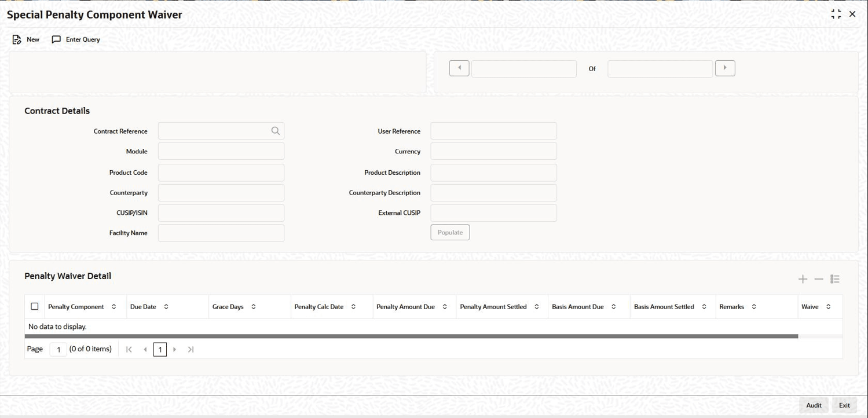
Task: Open the Contract Reference search lookup
Action: (276, 131)
